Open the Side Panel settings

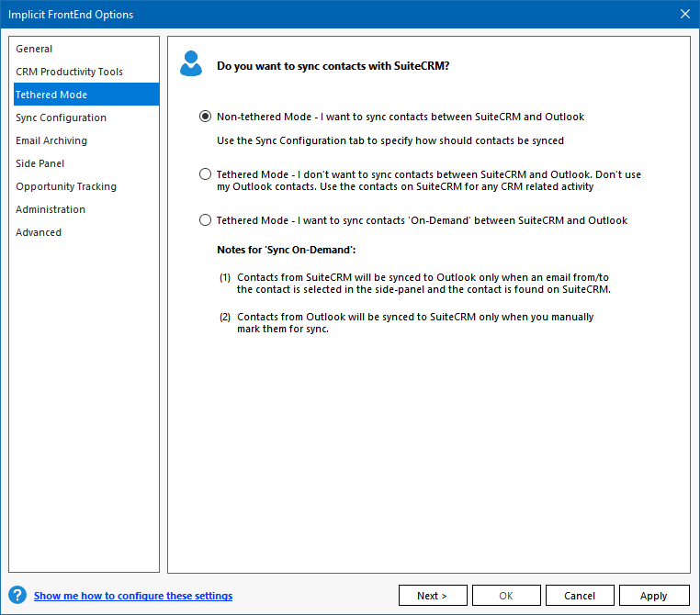pyautogui.click(x=40, y=163)
